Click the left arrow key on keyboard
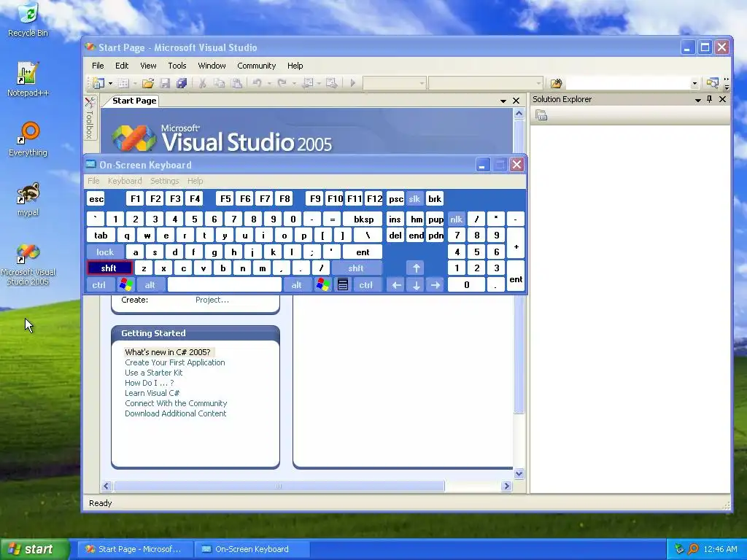The height and width of the screenshot is (560, 747). [x=396, y=285]
